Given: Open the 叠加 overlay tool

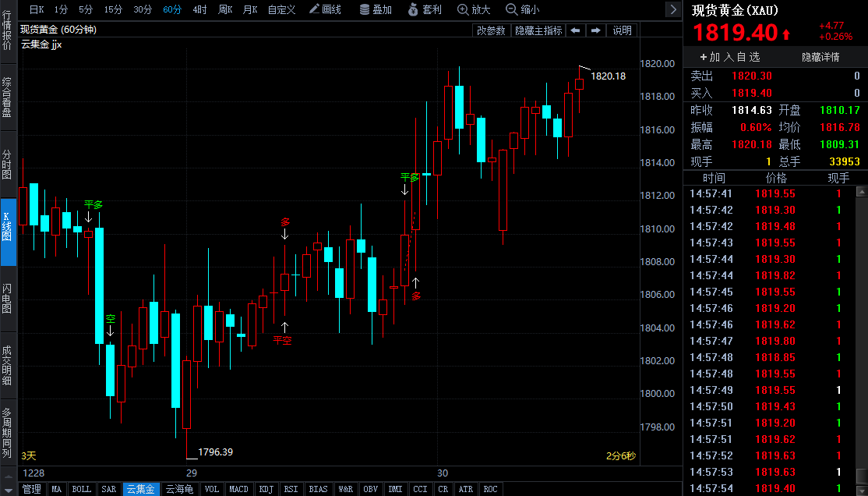Looking at the screenshot, I should click(x=376, y=9).
